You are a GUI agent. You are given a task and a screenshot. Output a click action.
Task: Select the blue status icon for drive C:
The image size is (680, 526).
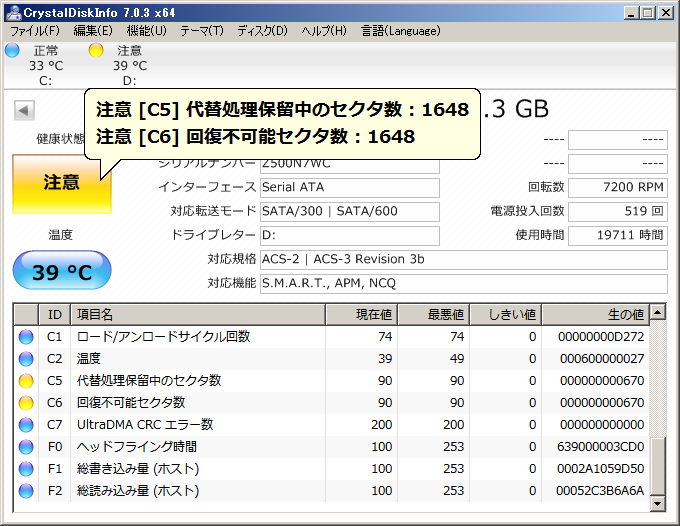[12, 50]
